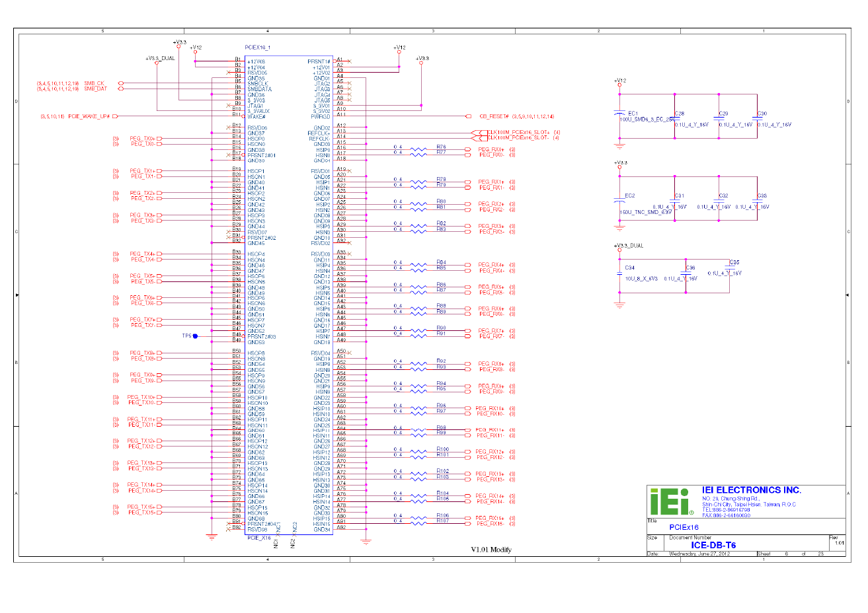868x613 pixels.
Task: Click resistor designator R100
Action: pyautogui.click(x=442, y=450)
